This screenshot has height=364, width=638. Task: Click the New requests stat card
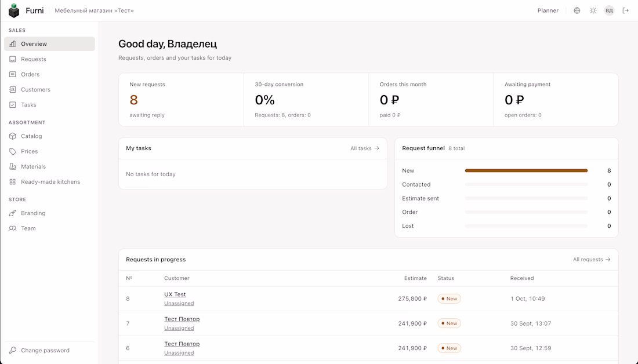(x=181, y=100)
